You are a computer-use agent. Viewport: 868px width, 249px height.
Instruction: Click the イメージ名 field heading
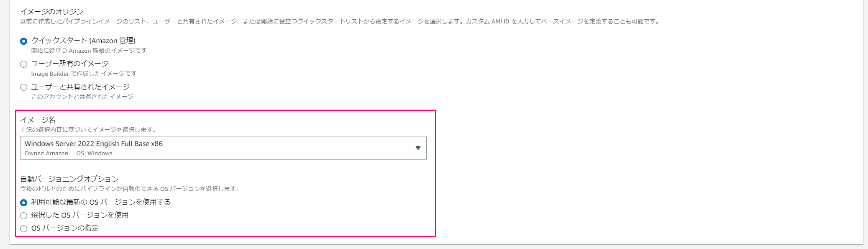point(38,120)
